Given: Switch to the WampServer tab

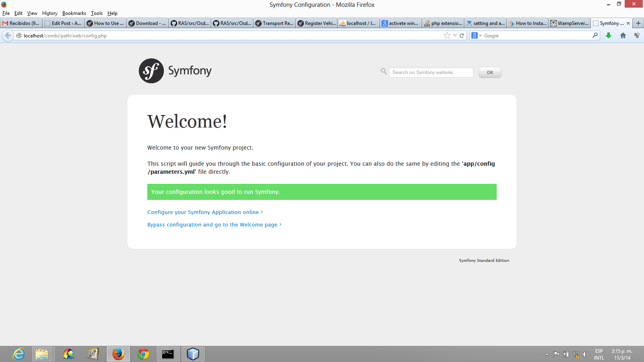Looking at the screenshot, I should 570,23.
